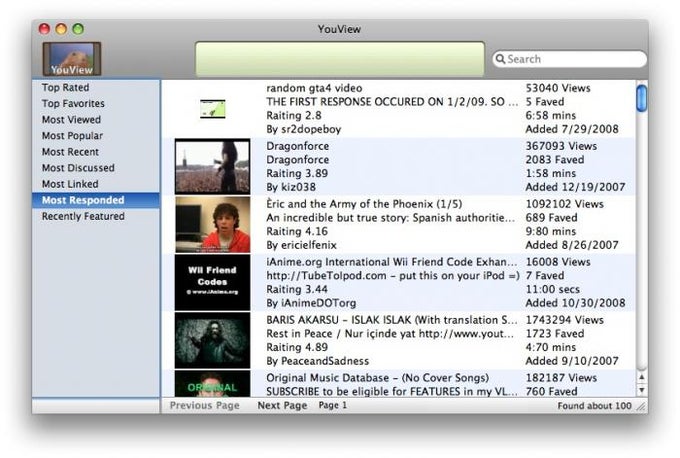Screen dimensions: 680x458
Task: Click the 'Added 7/29/2008' date
Action: (572, 129)
